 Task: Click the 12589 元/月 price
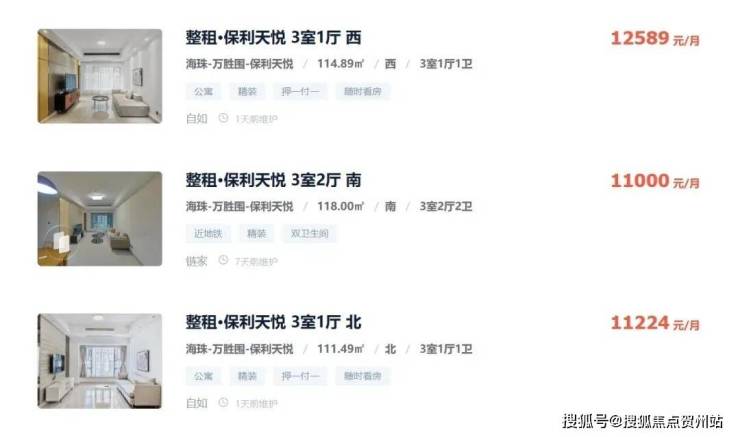point(655,39)
